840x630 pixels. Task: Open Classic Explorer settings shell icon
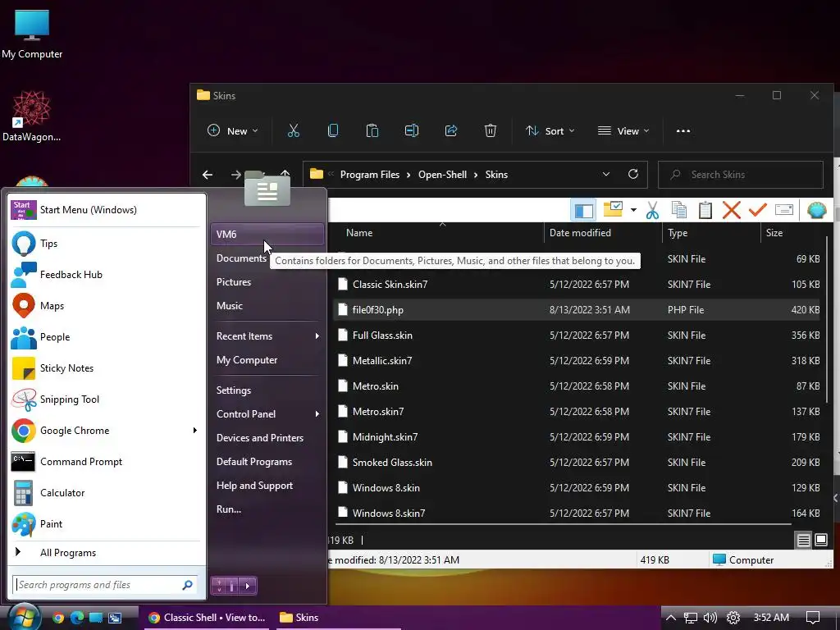click(816, 210)
